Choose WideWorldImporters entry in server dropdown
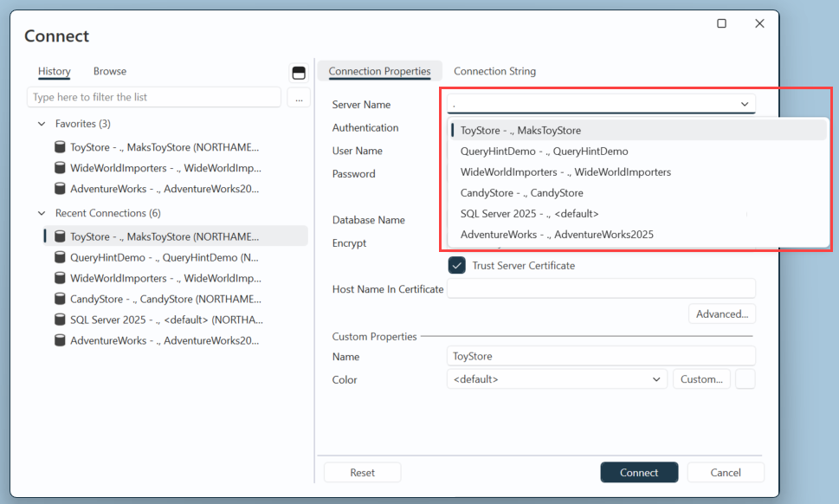The image size is (839, 504). (x=638, y=171)
